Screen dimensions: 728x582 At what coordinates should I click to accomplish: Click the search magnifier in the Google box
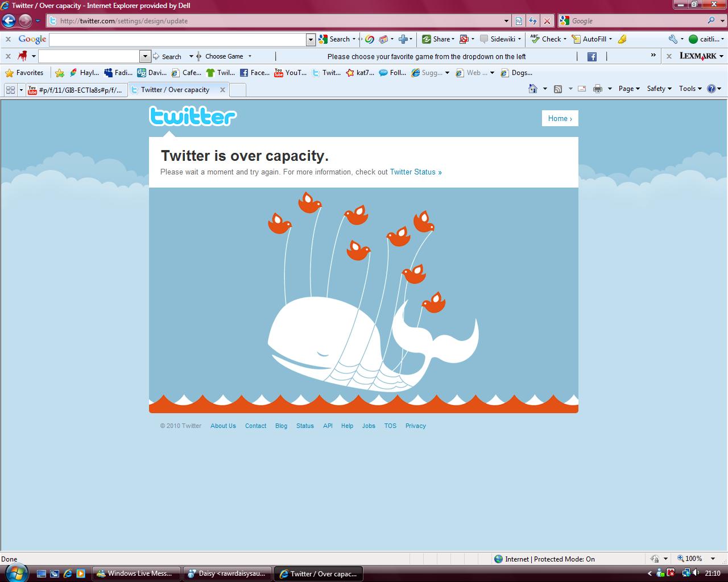pyautogui.click(x=712, y=20)
